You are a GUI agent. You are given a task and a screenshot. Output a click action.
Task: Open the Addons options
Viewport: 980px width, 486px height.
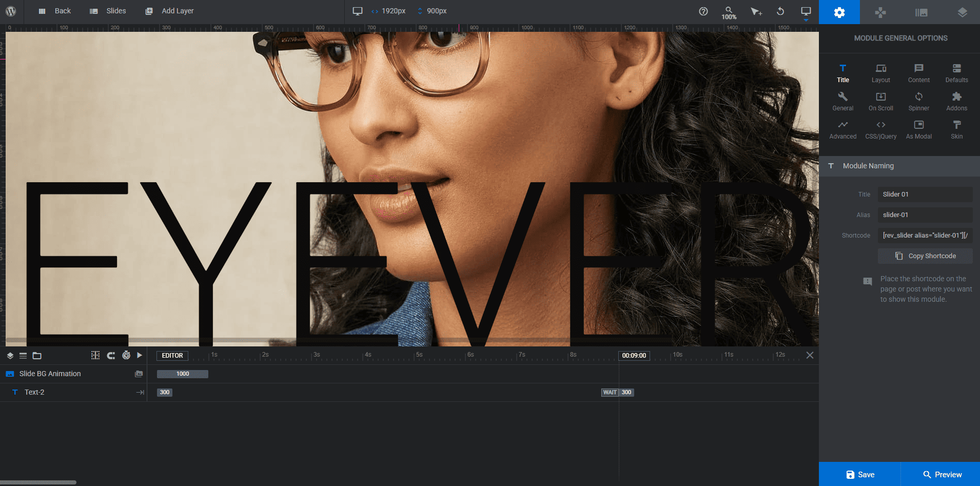[x=956, y=101]
